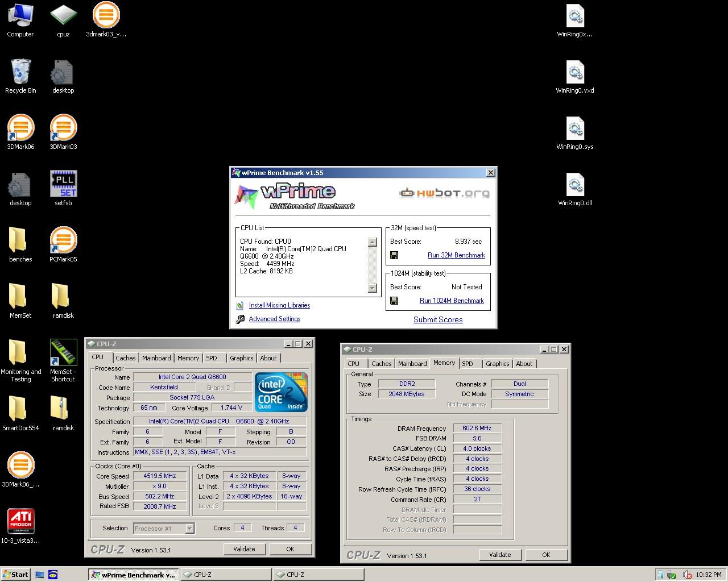Open SPD tab in right CPU-Z window
This screenshot has width=728, height=582.
pos(468,364)
